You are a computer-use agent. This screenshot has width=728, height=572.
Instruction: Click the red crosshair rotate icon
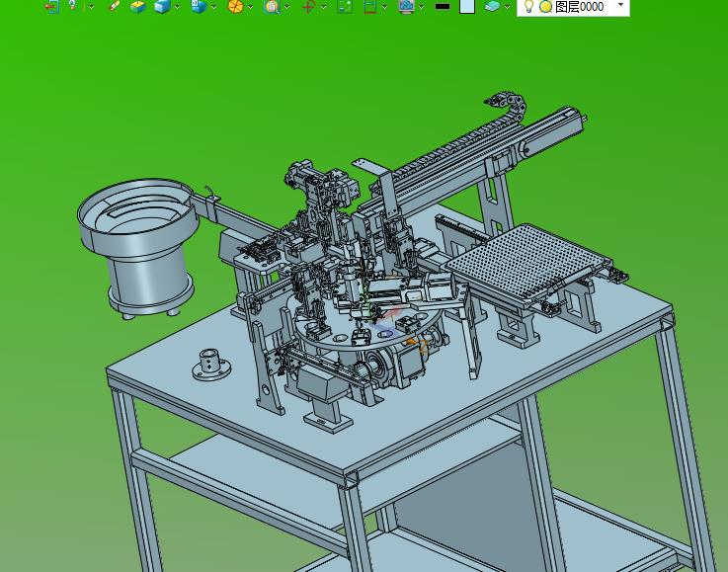(x=309, y=6)
